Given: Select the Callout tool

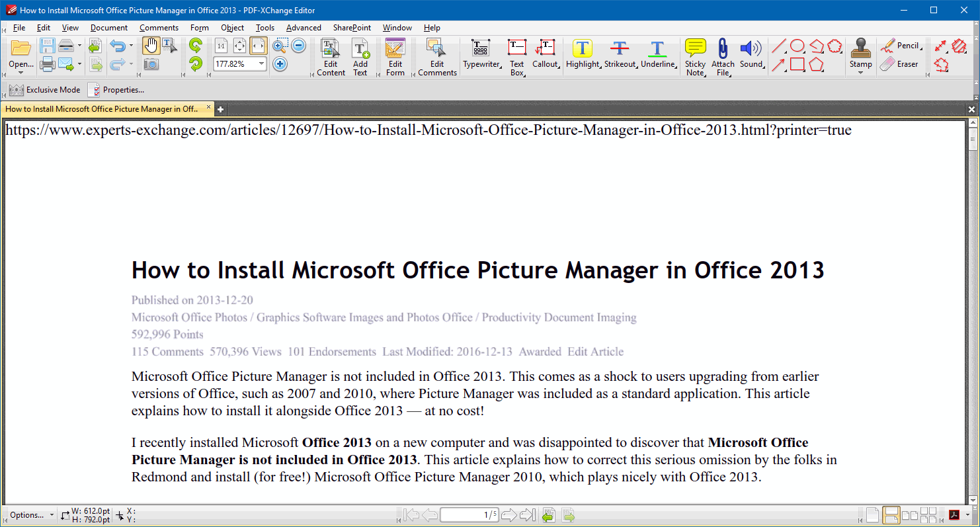Looking at the screenshot, I should click(x=546, y=54).
